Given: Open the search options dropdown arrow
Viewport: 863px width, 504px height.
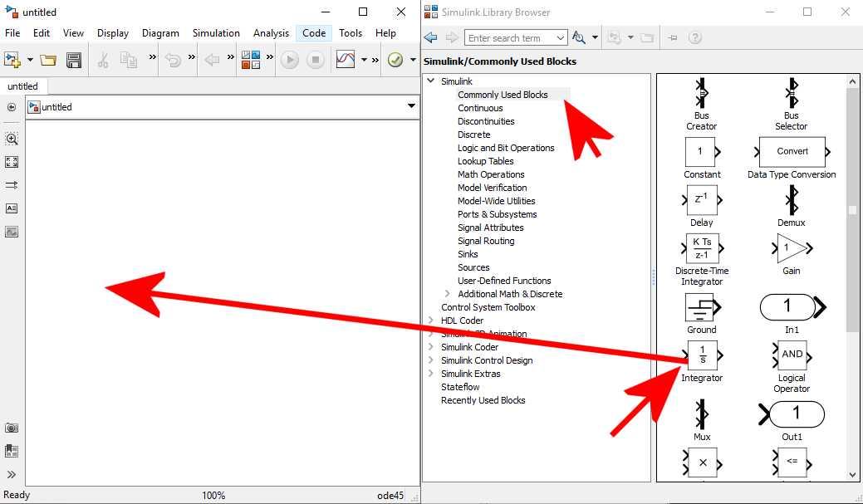Looking at the screenshot, I should [x=595, y=37].
